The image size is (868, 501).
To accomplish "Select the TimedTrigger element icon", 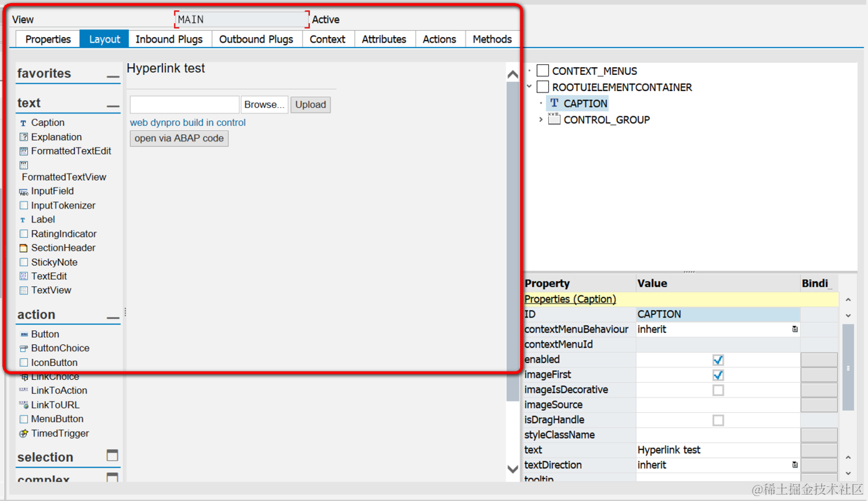I will click(24, 434).
